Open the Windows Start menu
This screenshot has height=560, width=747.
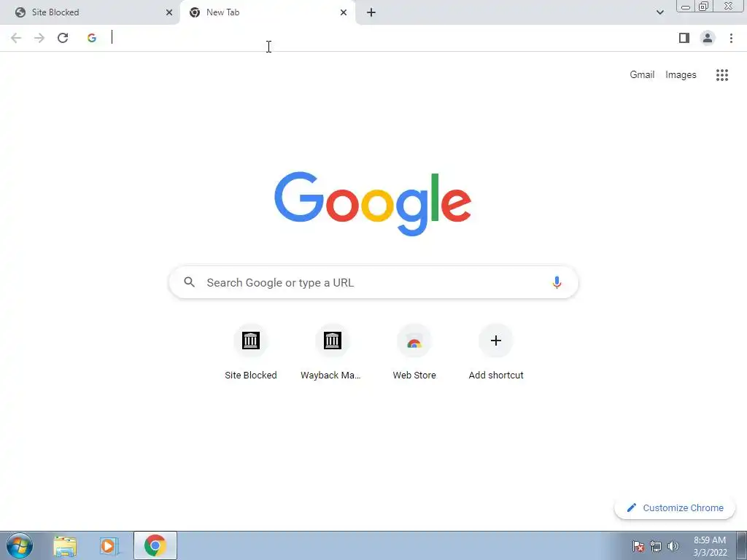coord(20,545)
